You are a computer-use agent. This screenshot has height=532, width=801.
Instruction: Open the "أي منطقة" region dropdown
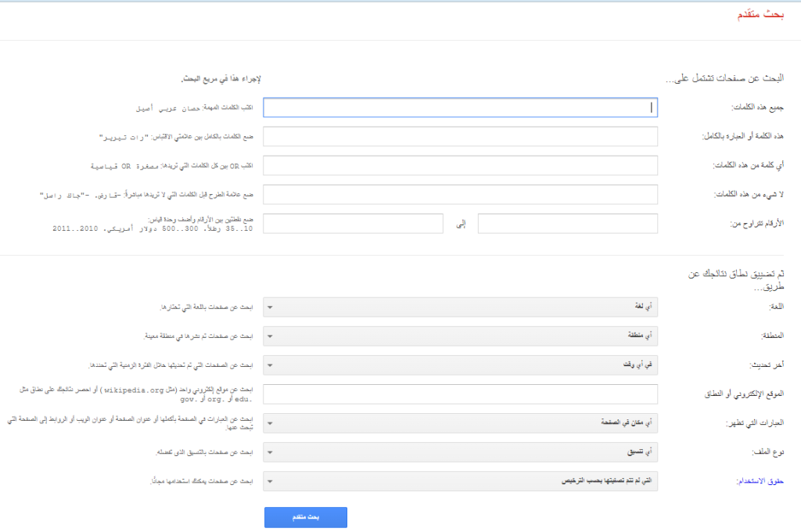[x=462, y=336]
